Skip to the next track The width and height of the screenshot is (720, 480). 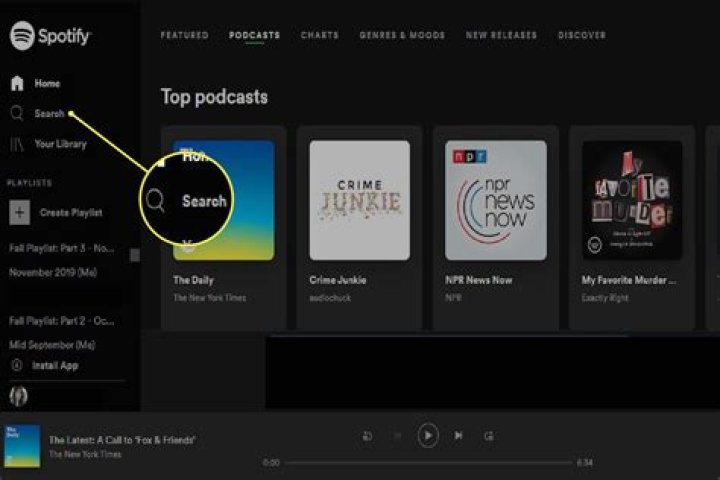pyautogui.click(x=458, y=436)
